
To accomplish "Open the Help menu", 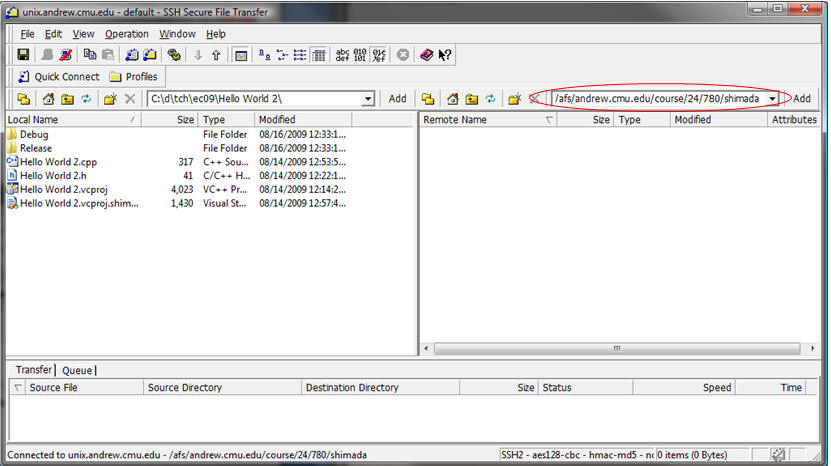I will coord(216,34).
